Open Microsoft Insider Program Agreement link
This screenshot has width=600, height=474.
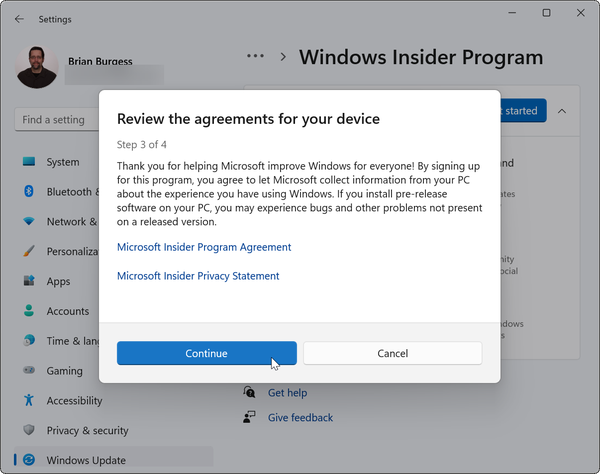click(x=204, y=247)
